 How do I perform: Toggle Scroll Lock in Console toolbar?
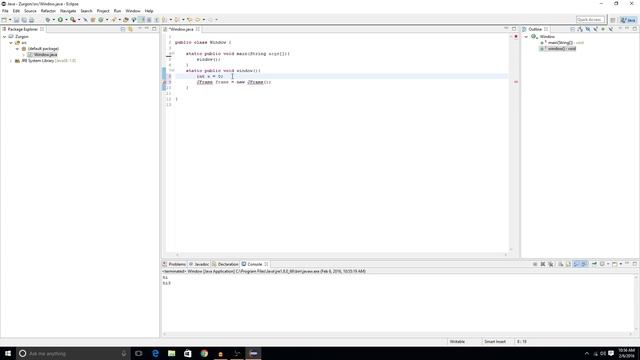568,264
